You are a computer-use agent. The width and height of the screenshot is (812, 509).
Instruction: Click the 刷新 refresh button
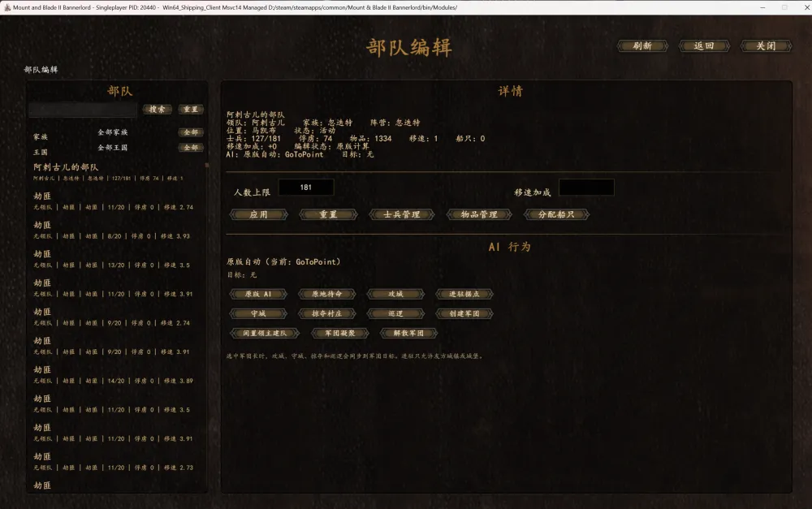pyautogui.click(x=642, y=45)
